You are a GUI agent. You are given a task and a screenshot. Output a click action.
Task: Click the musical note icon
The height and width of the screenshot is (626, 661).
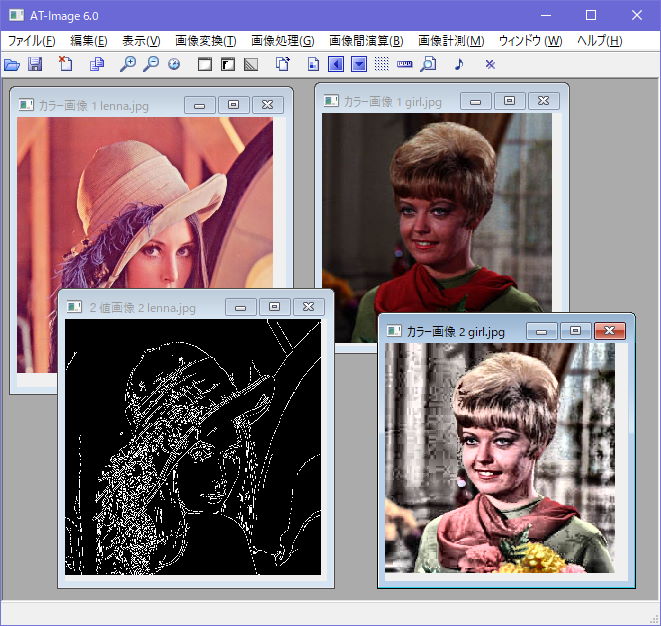click(459, 64)
